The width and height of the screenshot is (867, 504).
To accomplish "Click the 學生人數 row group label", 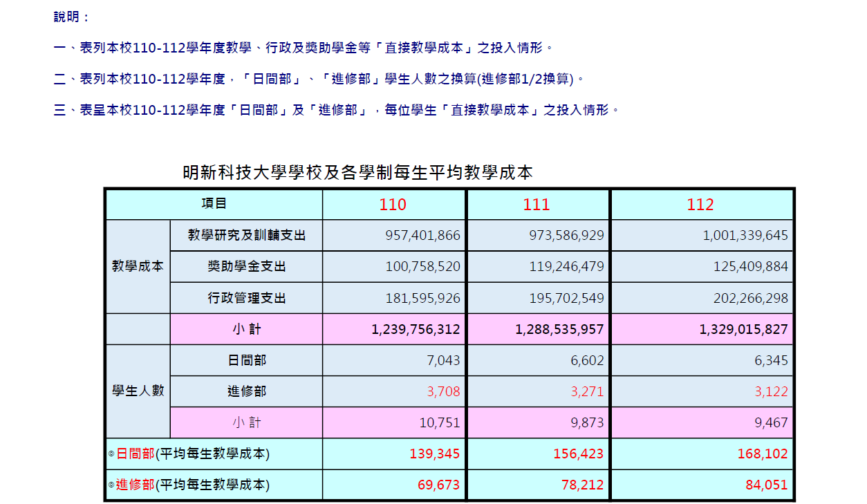I will (138, 391).
